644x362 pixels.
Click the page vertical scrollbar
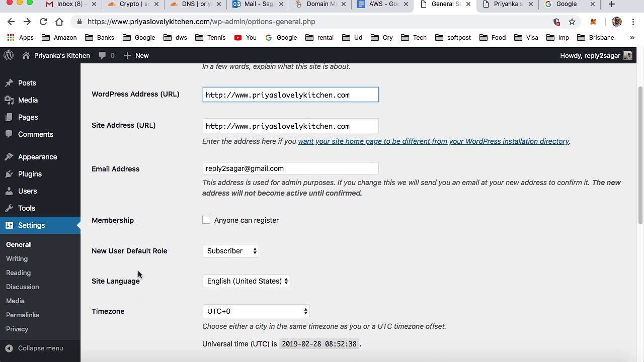640,156
